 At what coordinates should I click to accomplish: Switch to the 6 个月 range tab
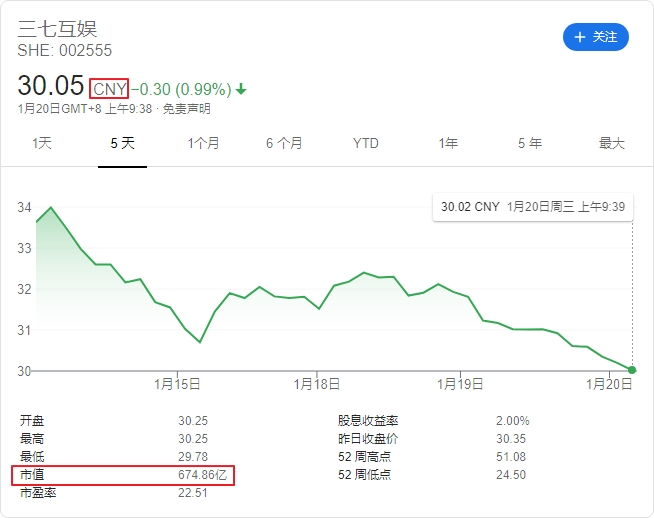284,143
